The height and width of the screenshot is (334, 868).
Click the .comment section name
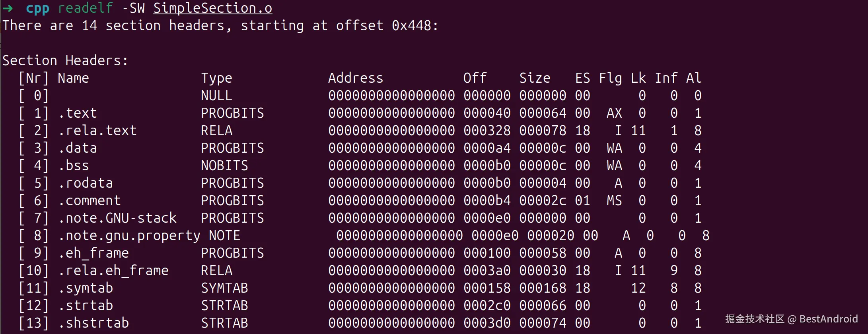click(x=89, y=201)
